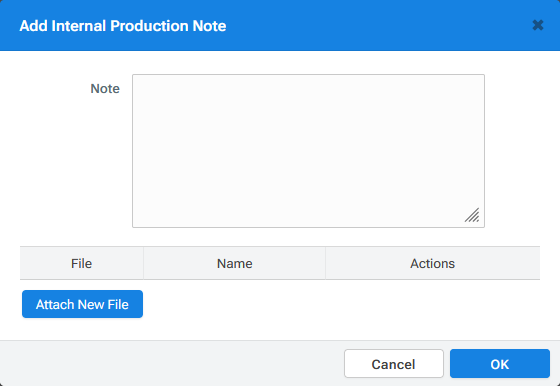Image resolution: width=560 pixels, height=386 pixels.
Task: Click the File column header
Action: click(81, 264)
